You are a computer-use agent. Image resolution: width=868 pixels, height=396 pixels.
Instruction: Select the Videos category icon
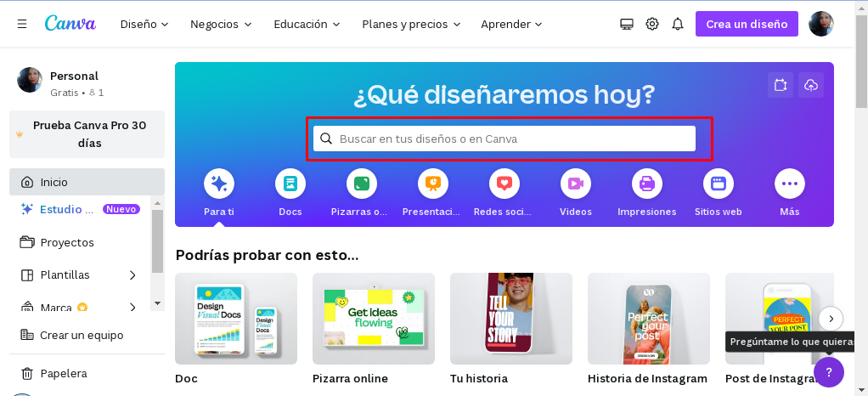pyautogui.click(x=576, y=184)
